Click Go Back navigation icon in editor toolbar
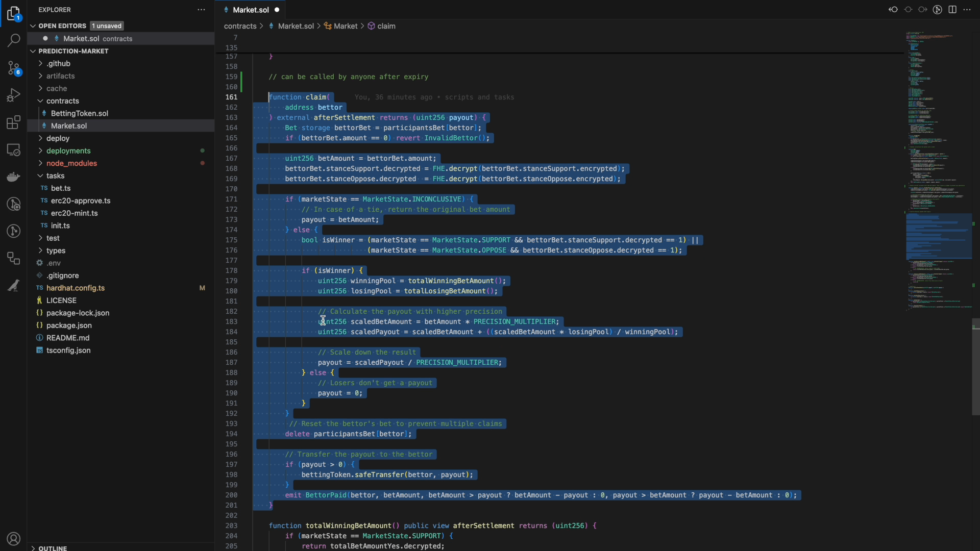The width and height of the screenshot is (980, 551). tap(893, 10)
